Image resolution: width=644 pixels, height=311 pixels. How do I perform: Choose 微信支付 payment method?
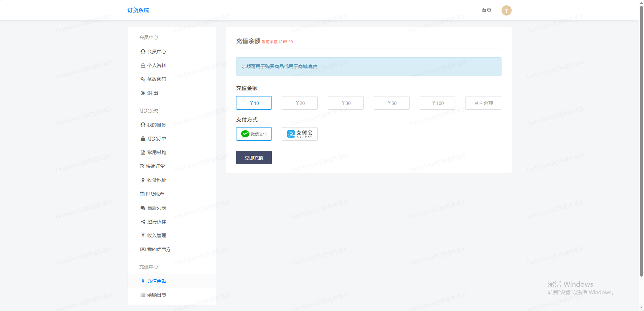pyautogui.click(x=254, y=134)
